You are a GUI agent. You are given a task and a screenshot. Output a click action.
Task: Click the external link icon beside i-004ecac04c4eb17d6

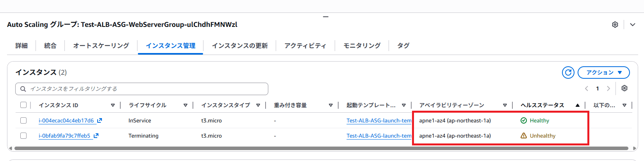pyautogui.click(x=100, y=120)
